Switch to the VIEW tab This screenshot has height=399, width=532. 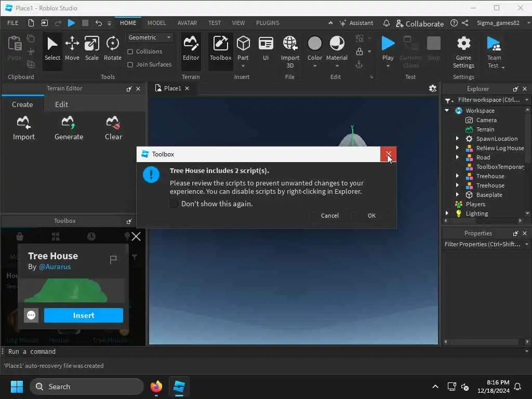238,23
